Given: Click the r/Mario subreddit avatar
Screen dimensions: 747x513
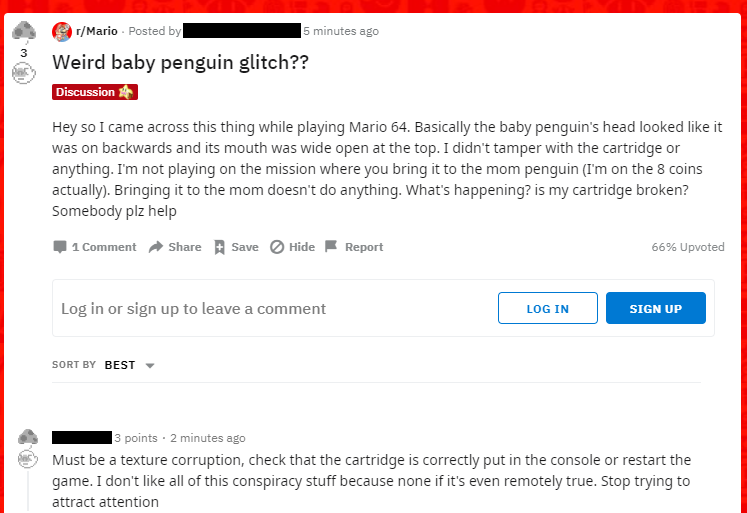Looking at the screenshot, I should (62, 31).
